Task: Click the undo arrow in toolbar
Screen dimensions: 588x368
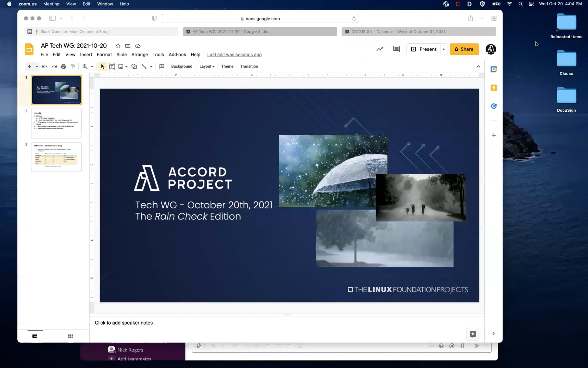Action: coord(45,66)
